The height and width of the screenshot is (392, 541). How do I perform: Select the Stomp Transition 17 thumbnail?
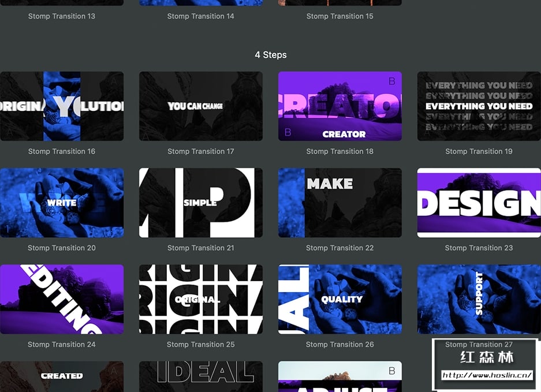201,106
